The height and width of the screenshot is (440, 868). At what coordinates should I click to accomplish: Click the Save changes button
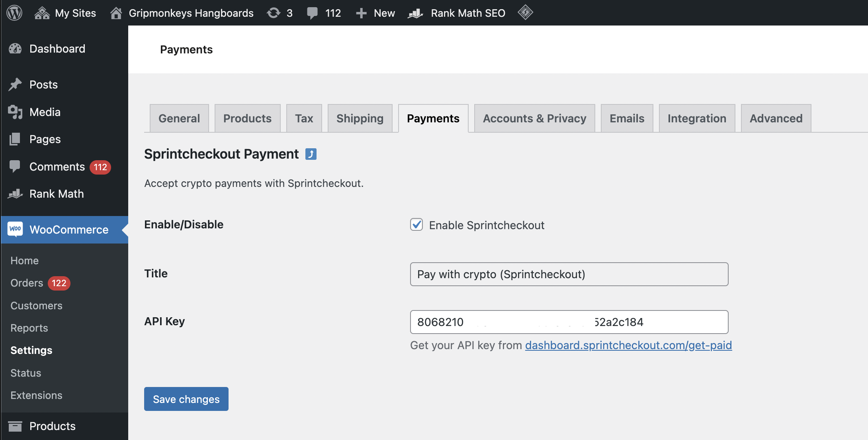point(186,399)
